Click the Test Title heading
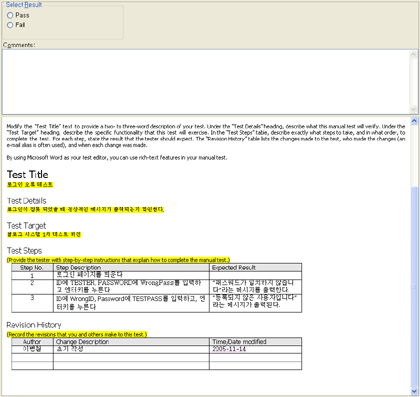The image size is (420, 397). pos(28,174)
